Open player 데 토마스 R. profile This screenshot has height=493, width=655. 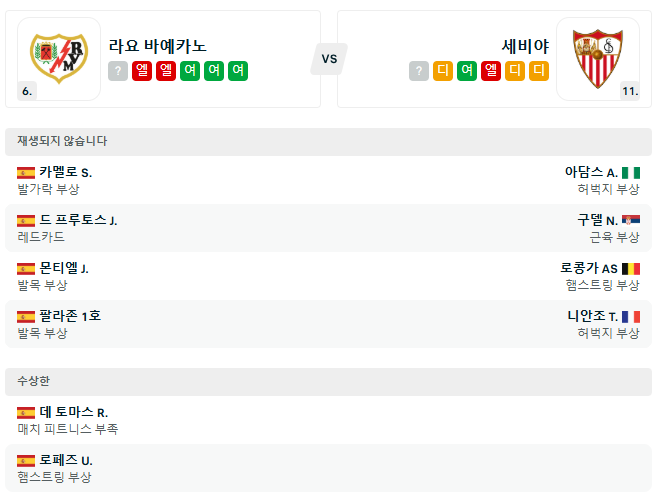point(74,412)
